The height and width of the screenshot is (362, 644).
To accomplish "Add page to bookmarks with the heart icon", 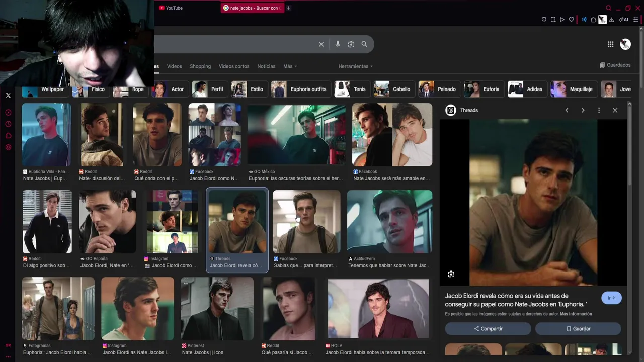I will coord(571,20).
